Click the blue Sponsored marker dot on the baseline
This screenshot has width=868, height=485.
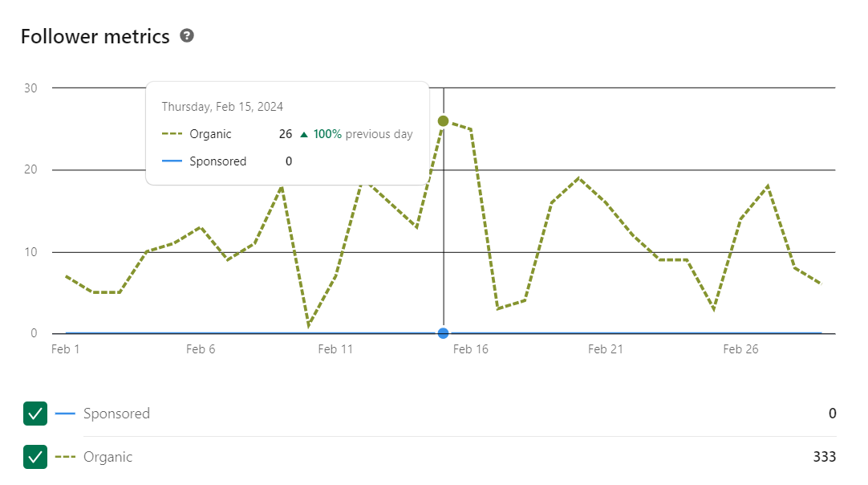pyautogui.click(x=442, y=332)
